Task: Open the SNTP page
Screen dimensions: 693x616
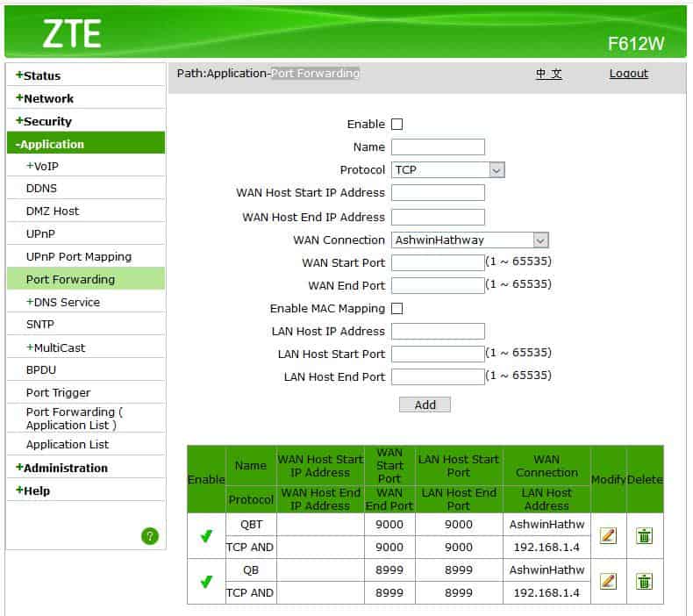Action: pyautogui.click(x=40, y=324)
